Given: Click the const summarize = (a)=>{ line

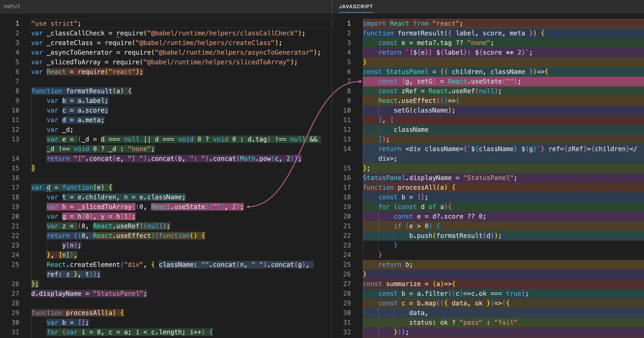Looking at the screenshot, I should 409,284.
